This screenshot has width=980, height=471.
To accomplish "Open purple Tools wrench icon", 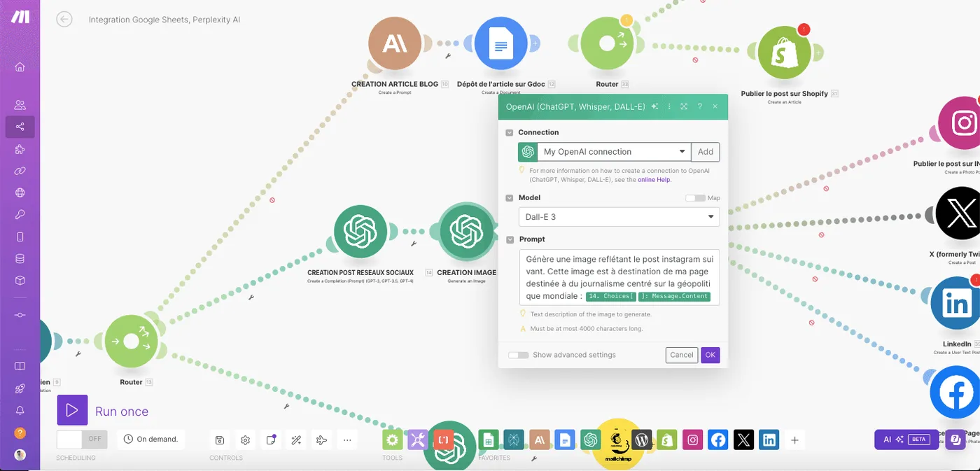I will [x=418, y=440].
